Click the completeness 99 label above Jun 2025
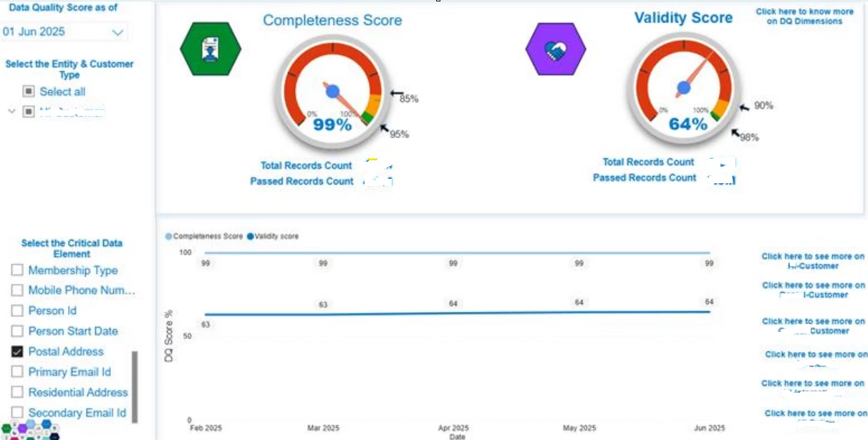 (709, 263)
